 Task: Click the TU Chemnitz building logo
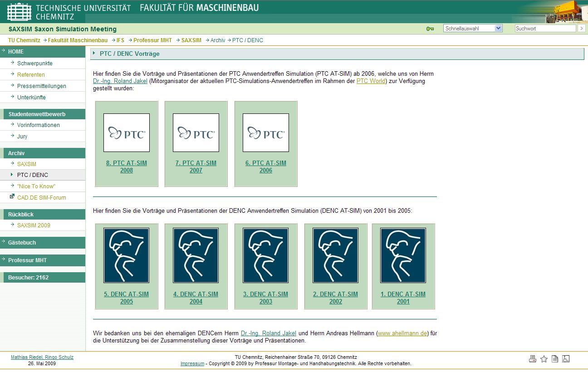point(20,11)
